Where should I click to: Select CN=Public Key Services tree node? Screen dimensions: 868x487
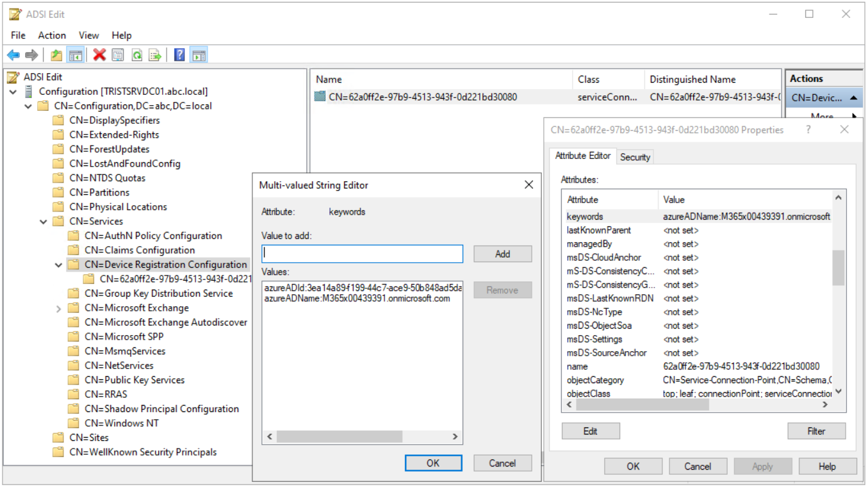tap(135, 380)
